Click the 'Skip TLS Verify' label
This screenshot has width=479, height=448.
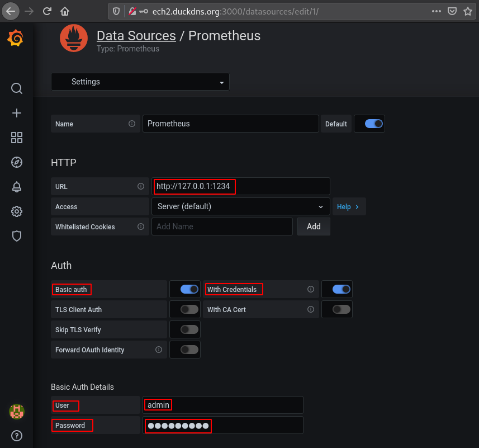(x=78, y=330)
